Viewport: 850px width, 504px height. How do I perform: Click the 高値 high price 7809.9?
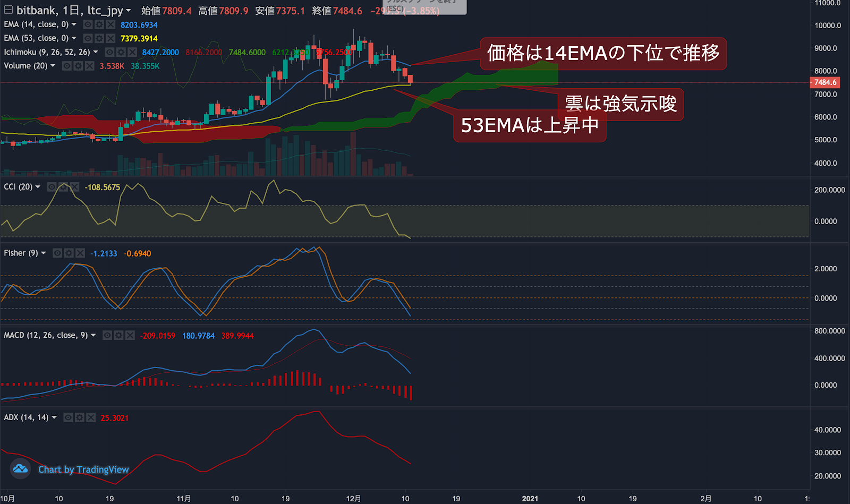tap(234, 11)
